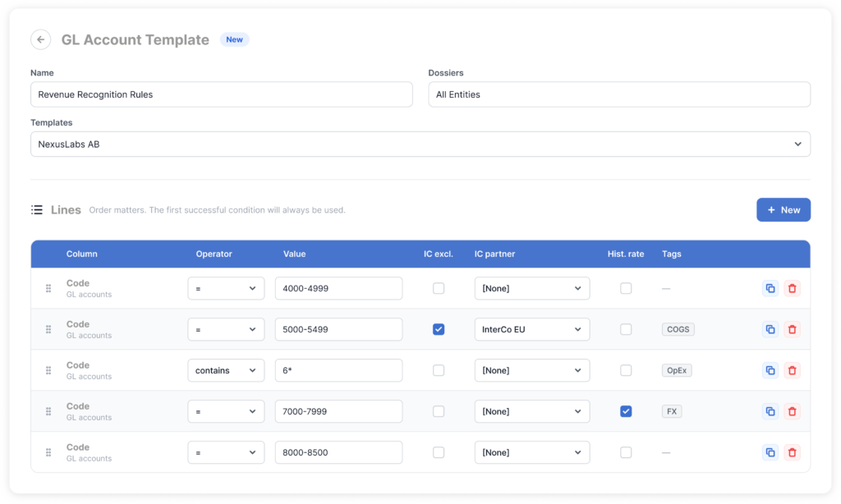The image size is (841, 504).
Task: Uncheck Hist. rate for 7000-7999 row
Action: coord(626,411)
